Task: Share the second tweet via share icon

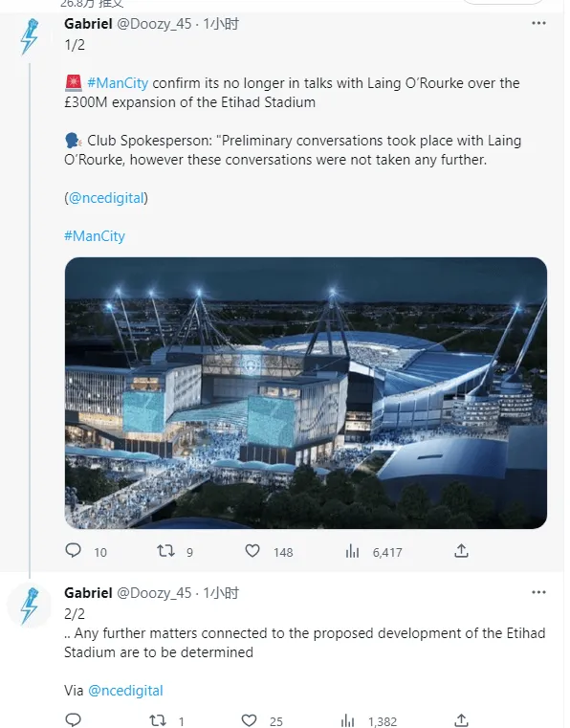Action: [461, 720]
